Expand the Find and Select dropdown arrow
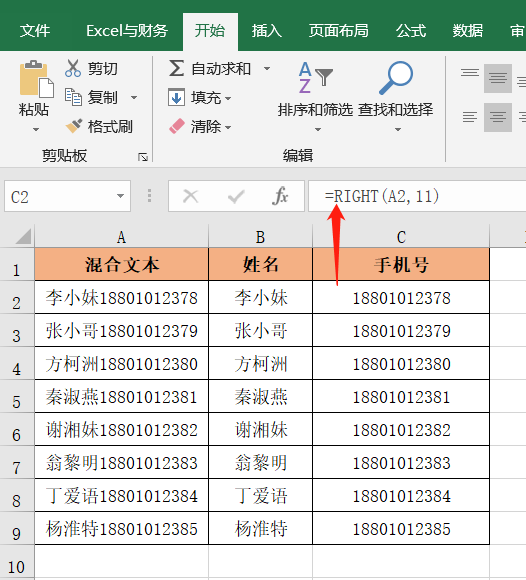 pyautogui.click(x=398, y=129)
